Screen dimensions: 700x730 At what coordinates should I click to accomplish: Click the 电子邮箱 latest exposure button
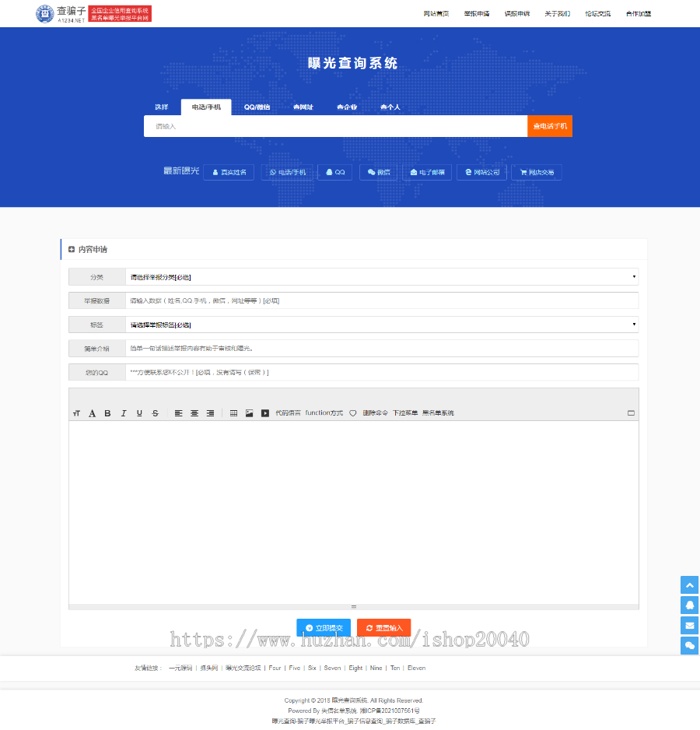coord(427,172)
